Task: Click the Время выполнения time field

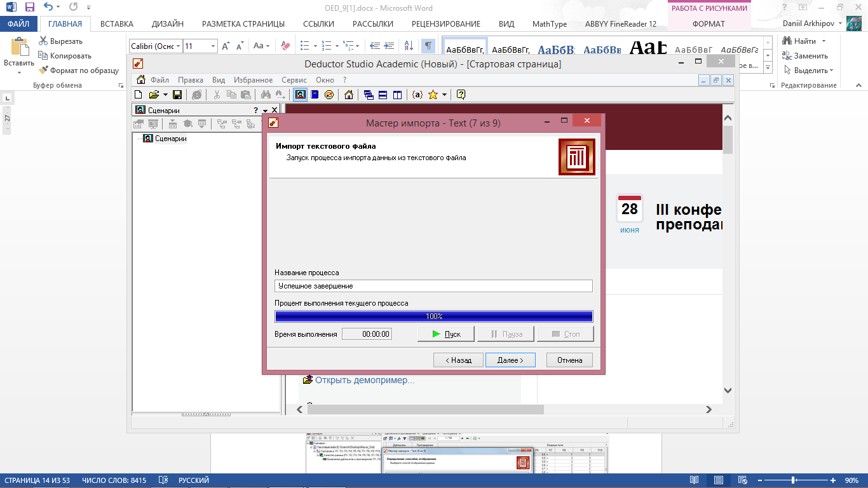Action: [367, 334]
